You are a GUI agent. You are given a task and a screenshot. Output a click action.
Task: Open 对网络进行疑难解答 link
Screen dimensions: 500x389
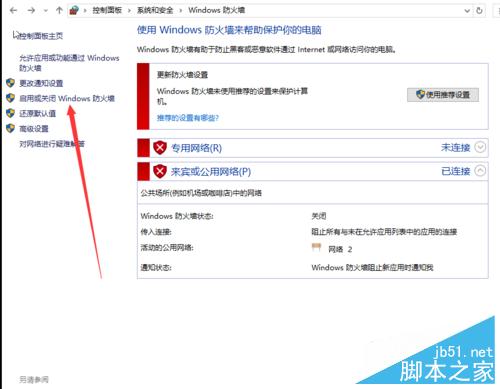point(52,144)
